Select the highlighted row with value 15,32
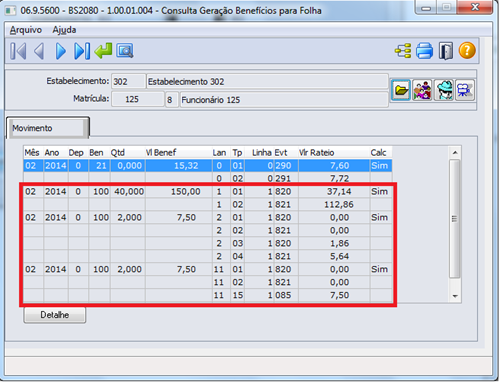This screenshot has width=500, height=382. tap(208, 166)
